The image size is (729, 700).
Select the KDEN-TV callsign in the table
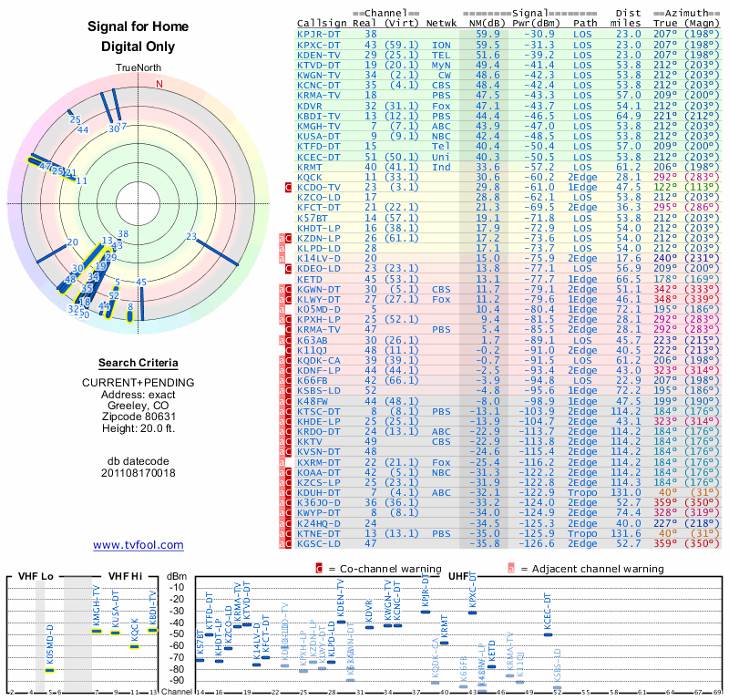tap(319, 56)
